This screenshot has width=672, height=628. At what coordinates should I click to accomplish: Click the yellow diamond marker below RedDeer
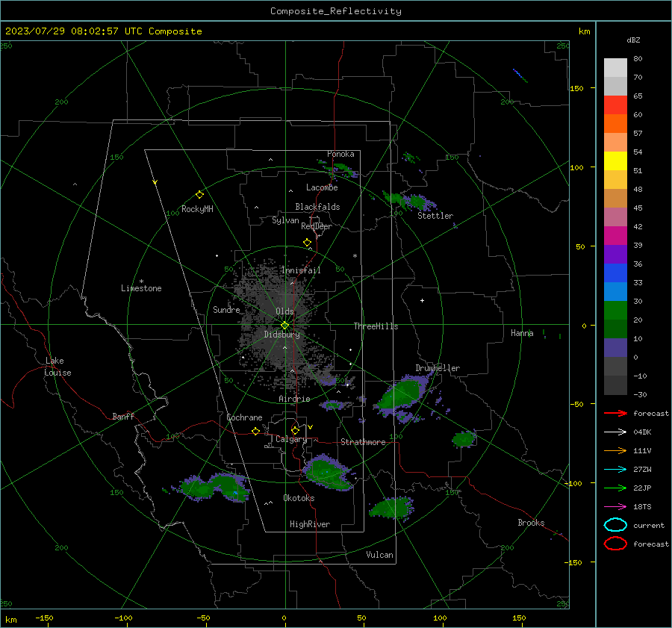pos(307,243)
